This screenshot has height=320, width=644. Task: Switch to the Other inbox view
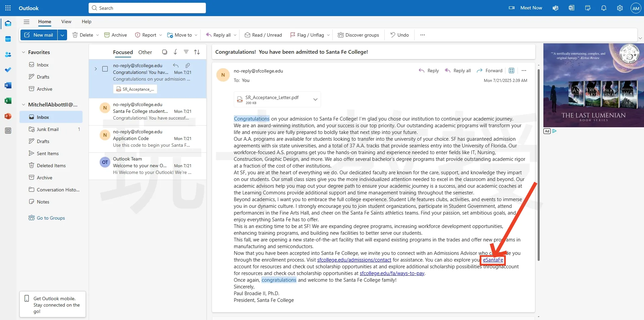point(145,52)
